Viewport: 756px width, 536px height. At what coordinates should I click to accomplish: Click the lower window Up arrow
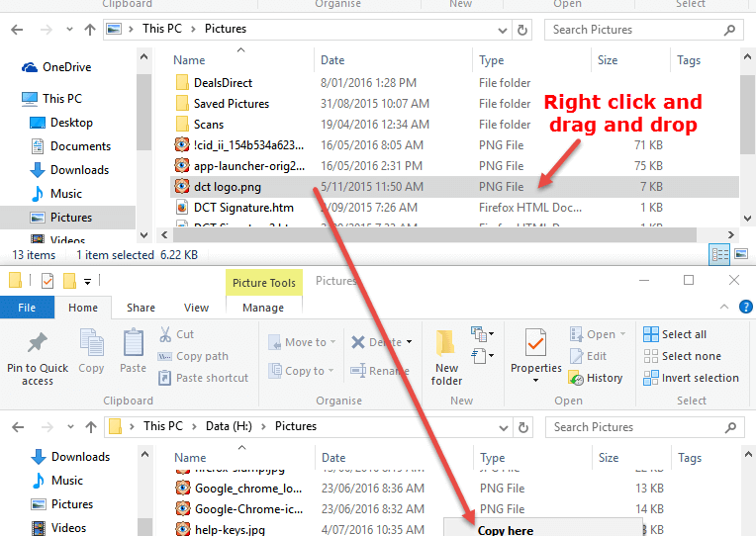(91, 427)
